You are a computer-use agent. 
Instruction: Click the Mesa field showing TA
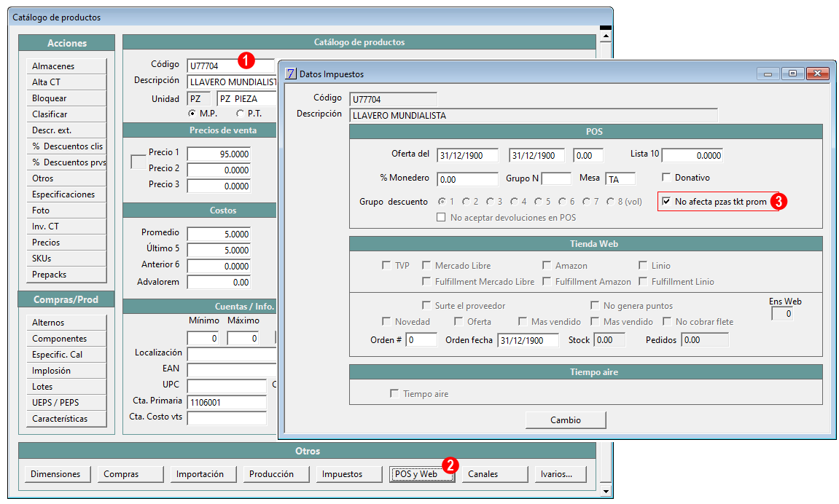[621, 180]
